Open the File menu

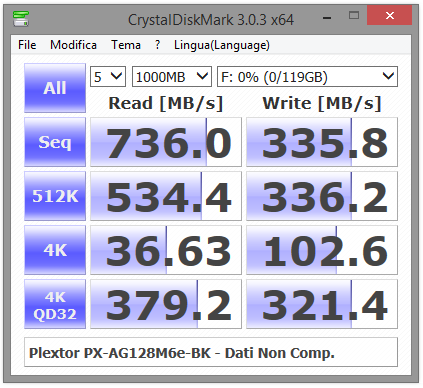[x=27, y=45]
